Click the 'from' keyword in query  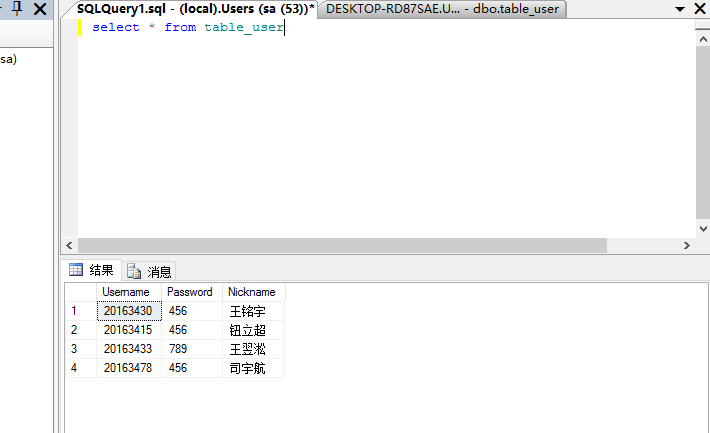(x=180, y=27)
